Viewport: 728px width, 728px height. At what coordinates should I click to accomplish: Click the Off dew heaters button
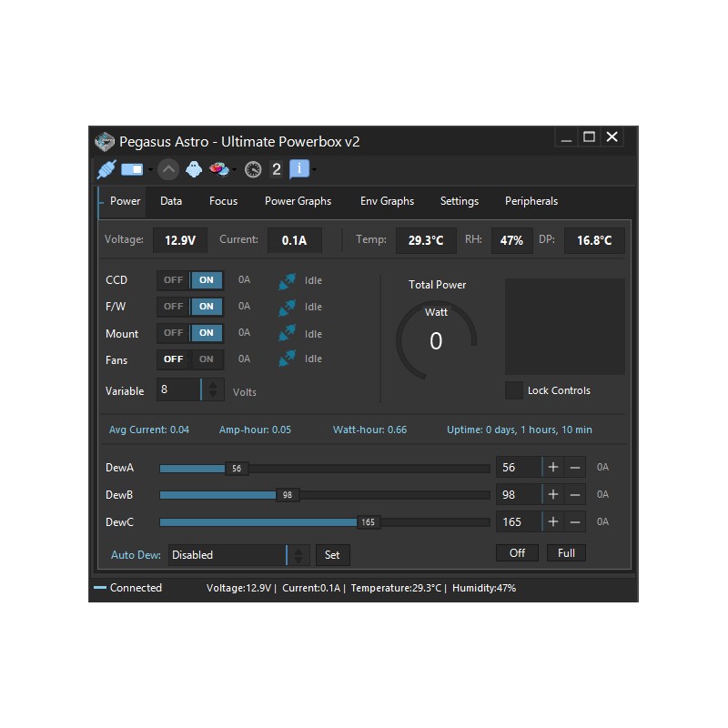coord(517,553)
